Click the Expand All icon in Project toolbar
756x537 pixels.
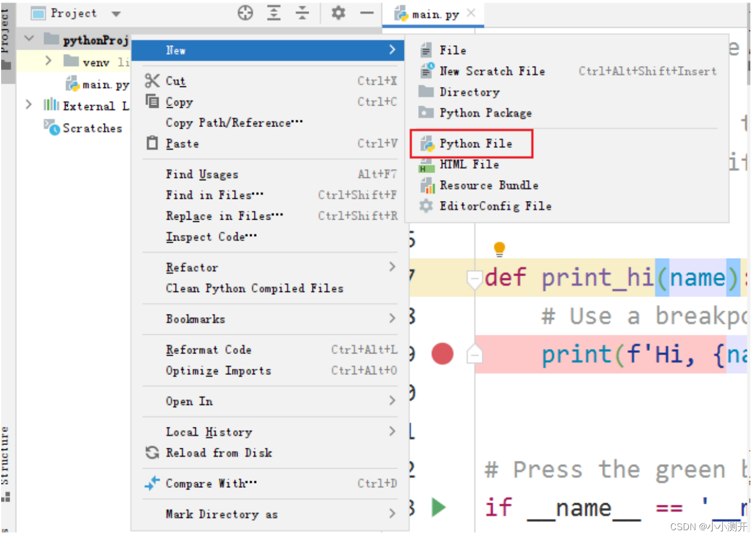pyautogui.click(x=274, y=12)
